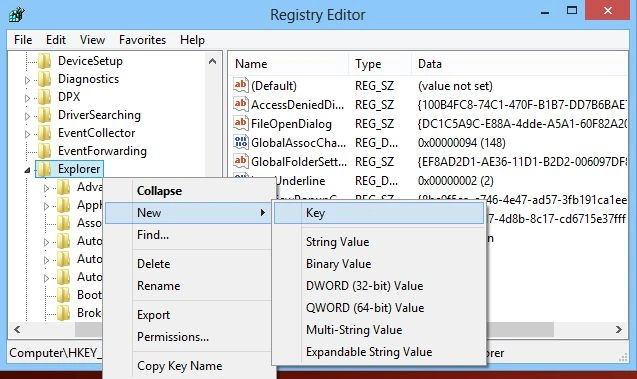Select Key in the New submenu
Screen dimensions: 637x379
[379, 213]
